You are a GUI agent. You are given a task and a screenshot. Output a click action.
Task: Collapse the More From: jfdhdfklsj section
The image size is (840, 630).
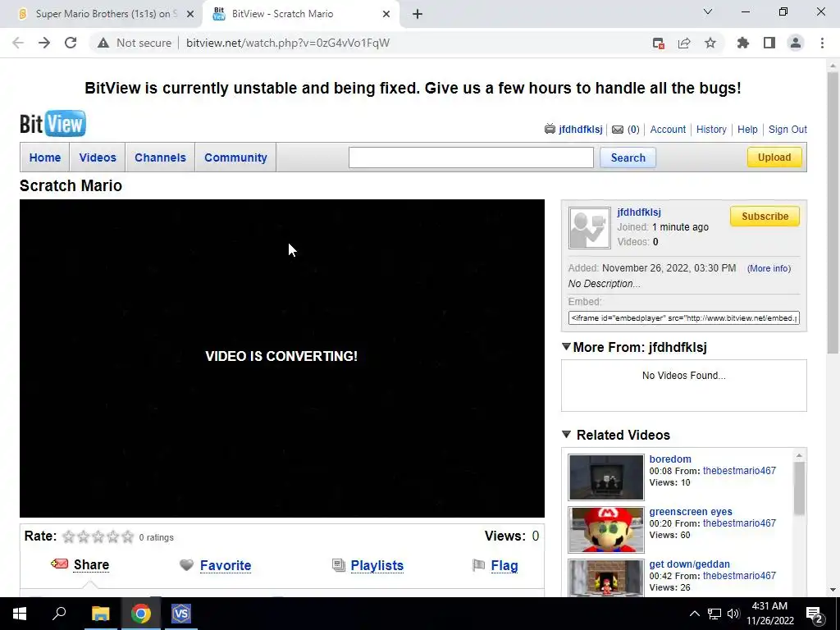coord(566,347)
